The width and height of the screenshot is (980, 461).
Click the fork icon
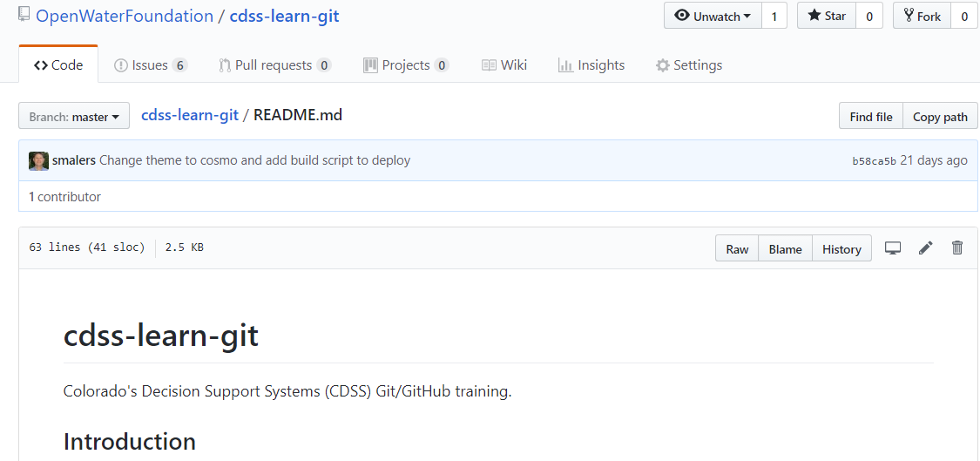pos(909,16)
